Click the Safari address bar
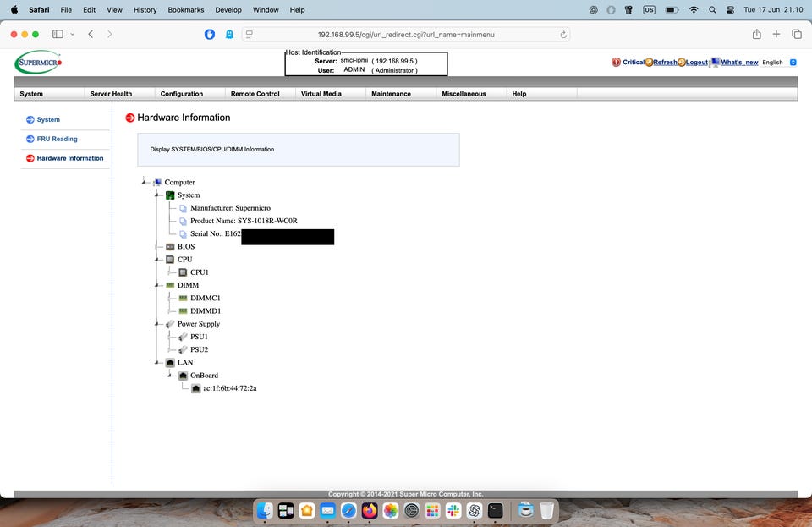This screenshot has height=527, width=812. click(406, 35)
